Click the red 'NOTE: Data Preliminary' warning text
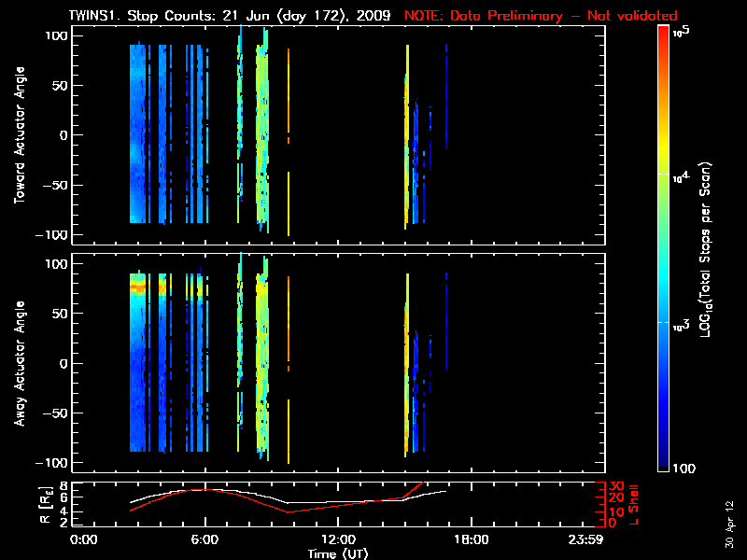This screenshot has height=560, width=747. click(x=541, y=16)
